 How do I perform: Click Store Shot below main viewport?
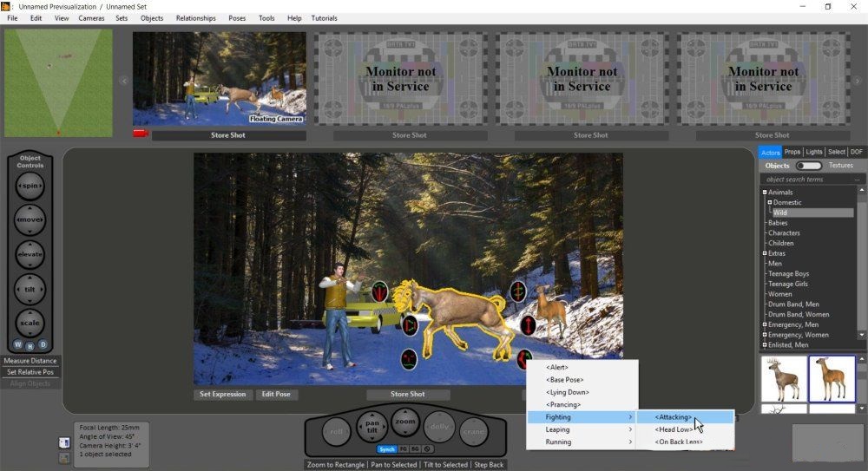pyautogui.click(x=408, y=394)
